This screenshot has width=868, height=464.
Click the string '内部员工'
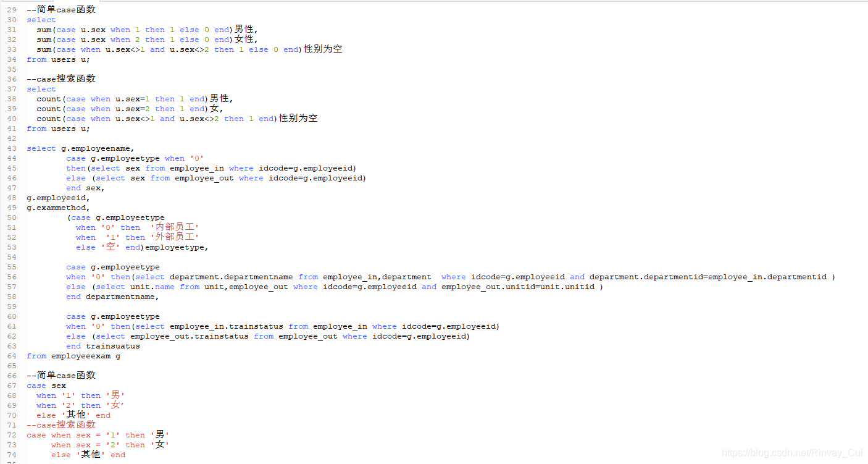point(175,227)
